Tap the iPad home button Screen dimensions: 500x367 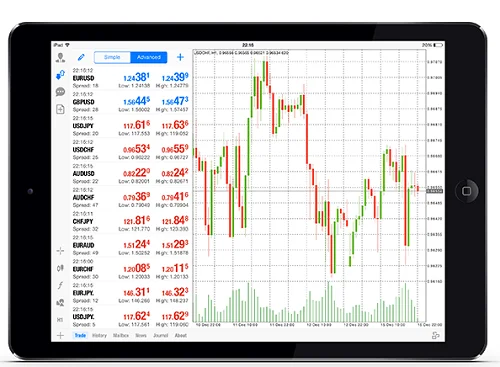pos(467,191)
